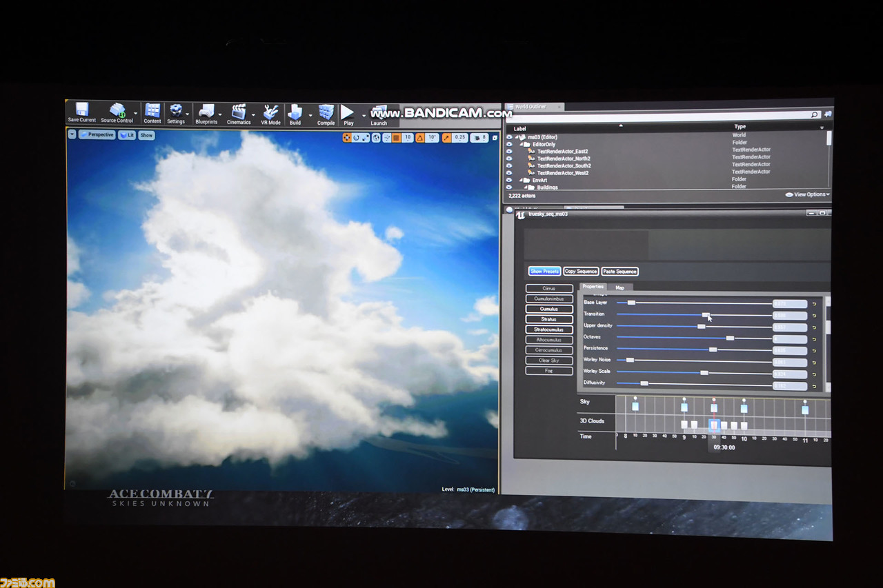Reset Diffusivity value with arrow icon
883x588 pixels.
[x=813, y=387]
